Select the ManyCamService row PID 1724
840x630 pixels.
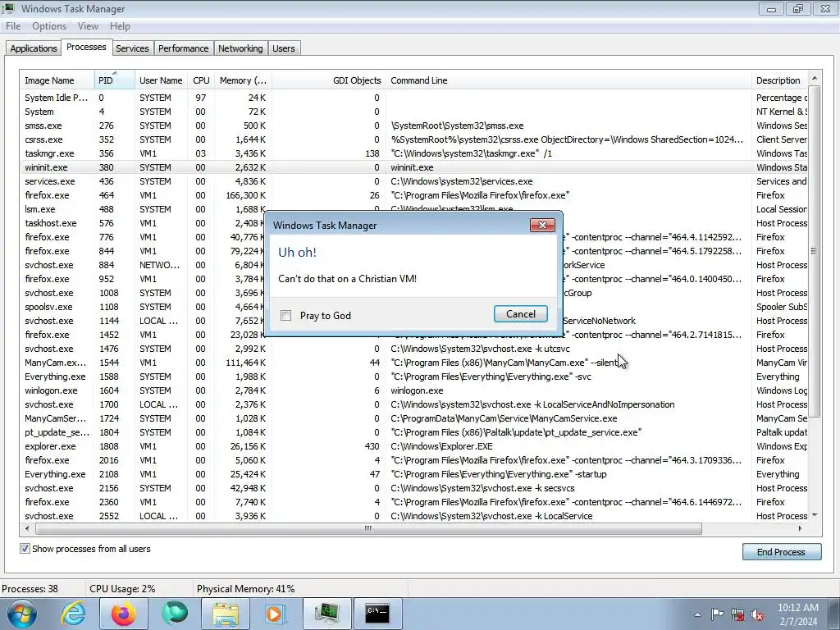(x=413, y=418)
